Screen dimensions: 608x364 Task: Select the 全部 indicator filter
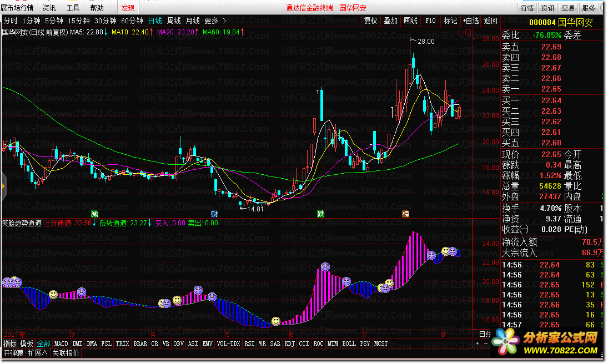pyautogui.click(x=43, y=343)
